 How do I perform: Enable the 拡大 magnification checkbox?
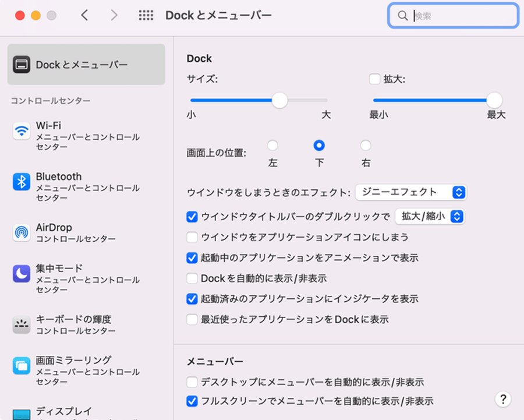374,79
